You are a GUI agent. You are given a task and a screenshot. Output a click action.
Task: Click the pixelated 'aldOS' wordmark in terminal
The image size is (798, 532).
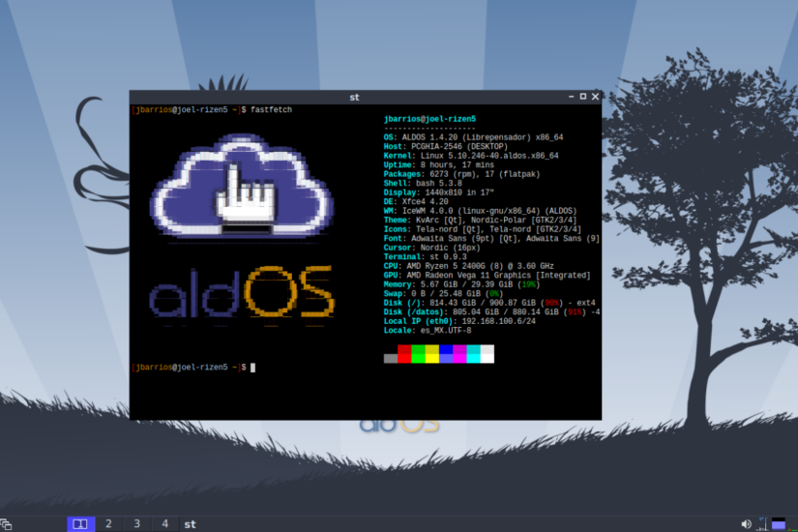coord(242,293)
